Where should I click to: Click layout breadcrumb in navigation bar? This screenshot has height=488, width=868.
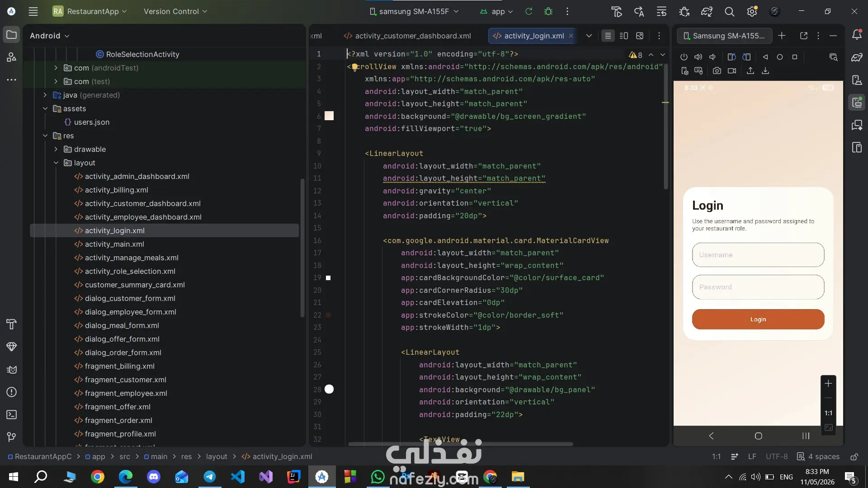click(x=217, y=456)
